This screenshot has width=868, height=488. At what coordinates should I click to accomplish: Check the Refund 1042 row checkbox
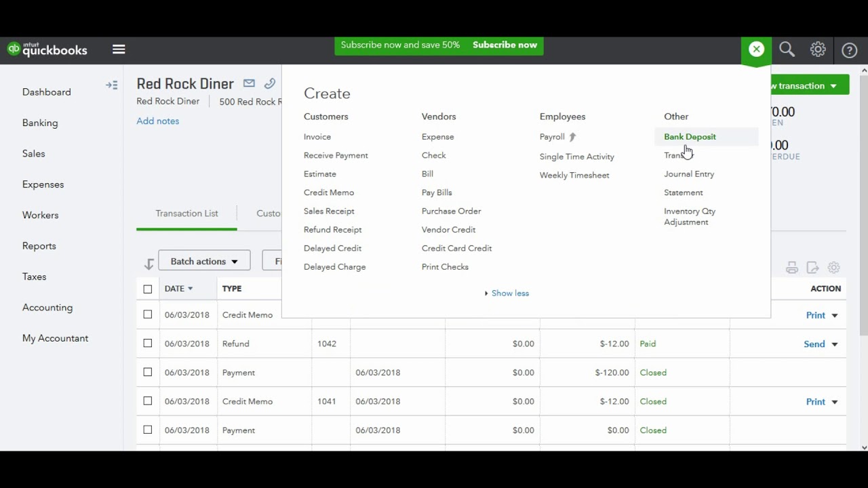(x=148, y=344)
